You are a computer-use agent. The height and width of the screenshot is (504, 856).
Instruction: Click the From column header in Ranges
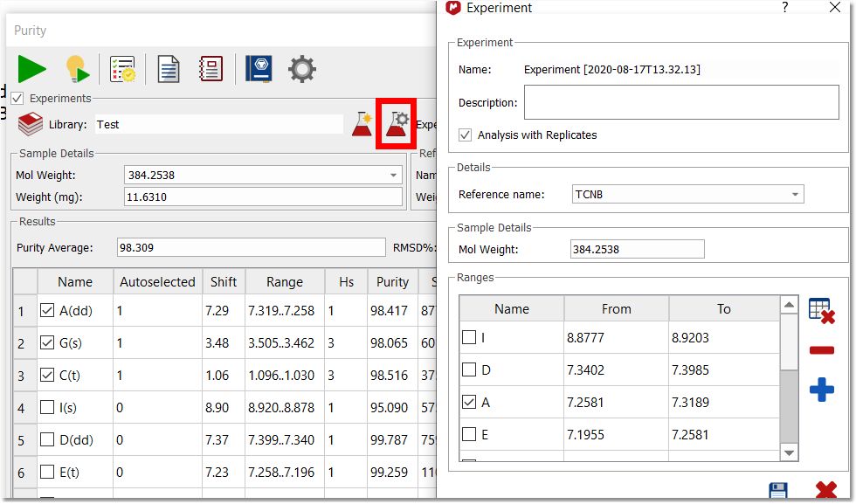click(x=617, y=309)
